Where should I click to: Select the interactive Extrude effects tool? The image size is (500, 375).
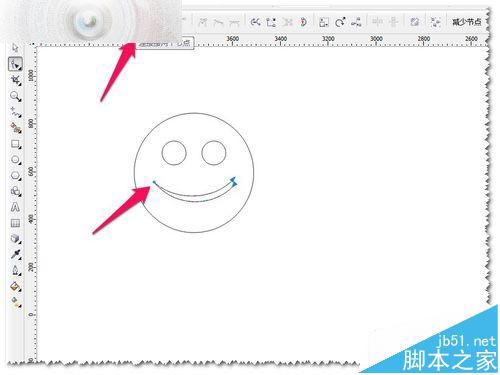[x=15, y=239]
